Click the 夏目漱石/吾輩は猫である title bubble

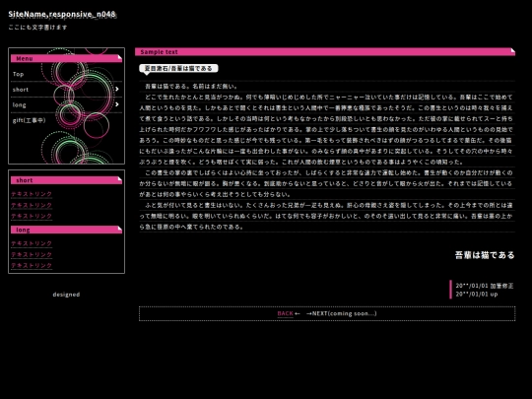pos(178,68)
